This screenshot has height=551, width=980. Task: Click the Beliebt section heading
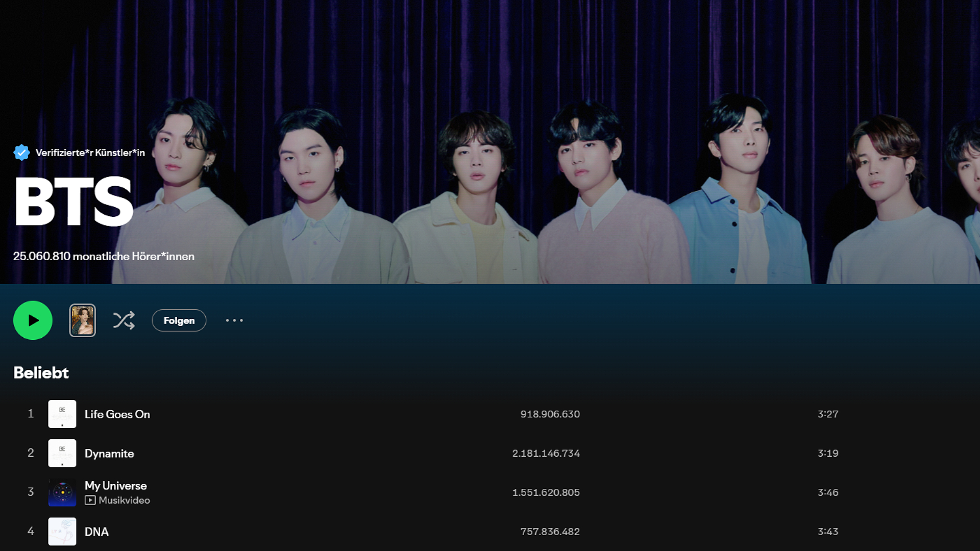pyautogui.click(x=41, y=373)
